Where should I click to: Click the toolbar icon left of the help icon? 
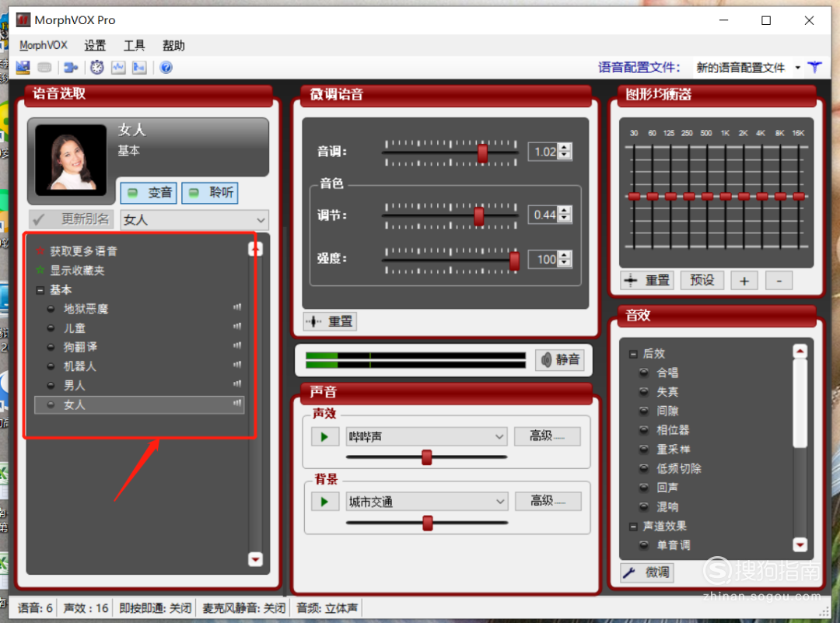(x=139, y=68)
